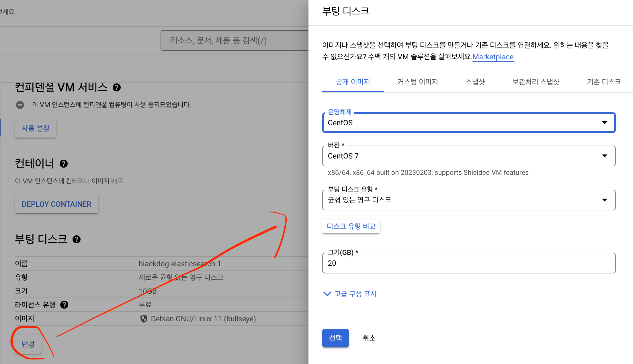Click the shield icon by Debian image

[x=144, y=319]
